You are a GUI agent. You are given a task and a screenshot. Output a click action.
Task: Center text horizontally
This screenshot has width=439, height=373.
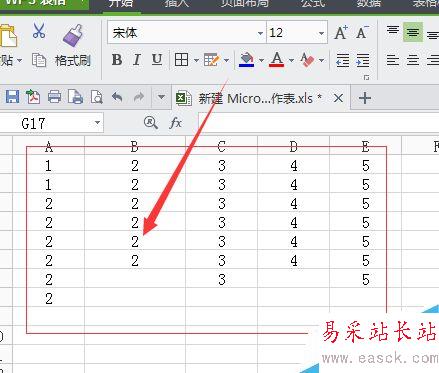(413, 60)
